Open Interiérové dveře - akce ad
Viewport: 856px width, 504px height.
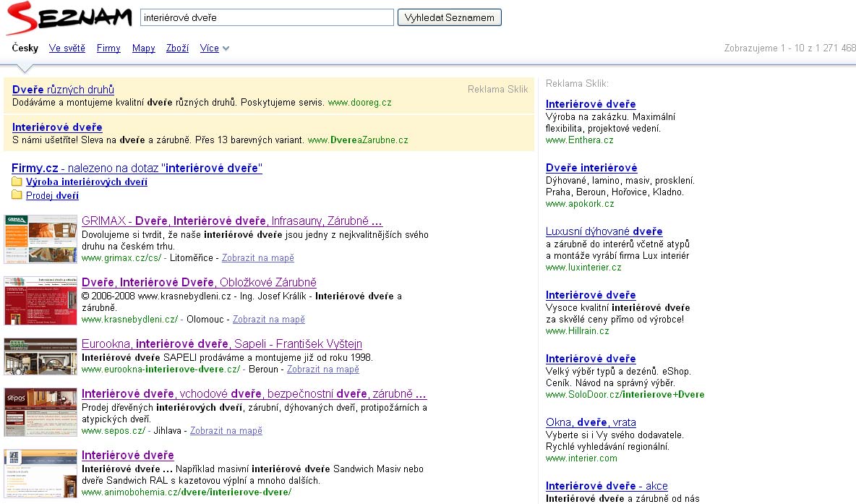(x=607, y=486)
